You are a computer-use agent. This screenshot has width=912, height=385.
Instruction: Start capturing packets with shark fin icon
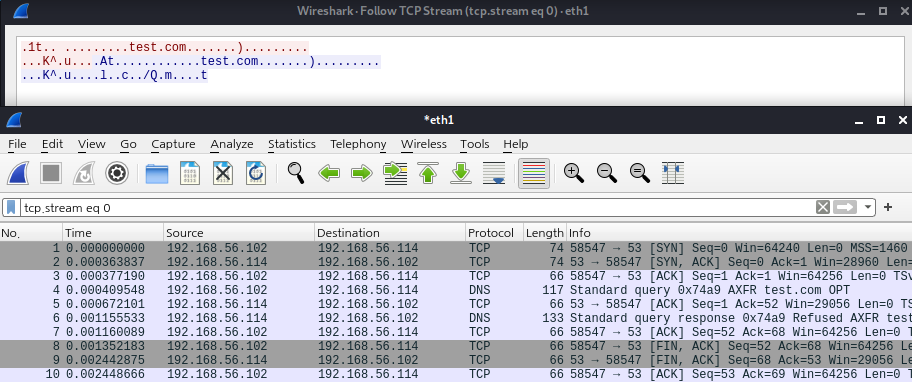click(x=18, y=173)
